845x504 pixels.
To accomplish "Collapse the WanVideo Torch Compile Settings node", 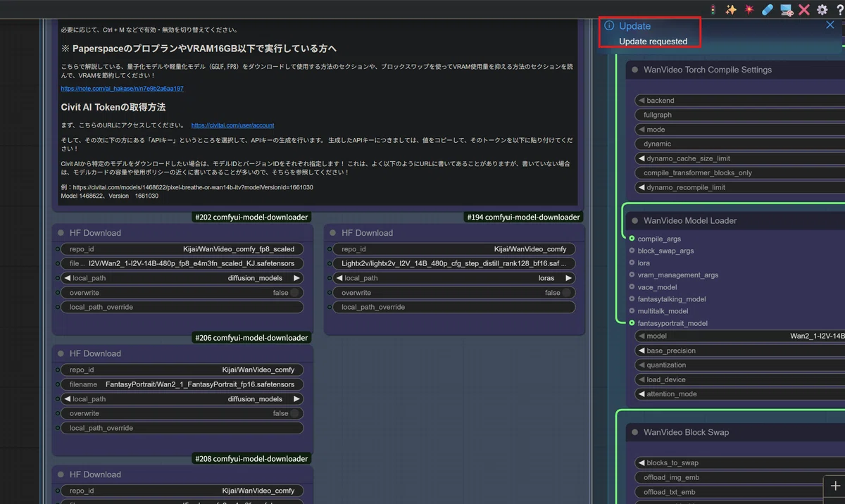I will pos(634,70).
